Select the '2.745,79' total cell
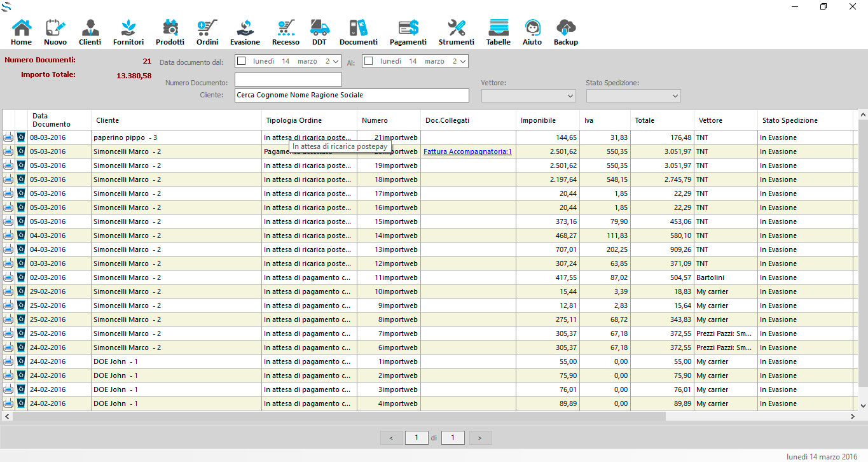The image size is (868, 462). tap(662, 179)
